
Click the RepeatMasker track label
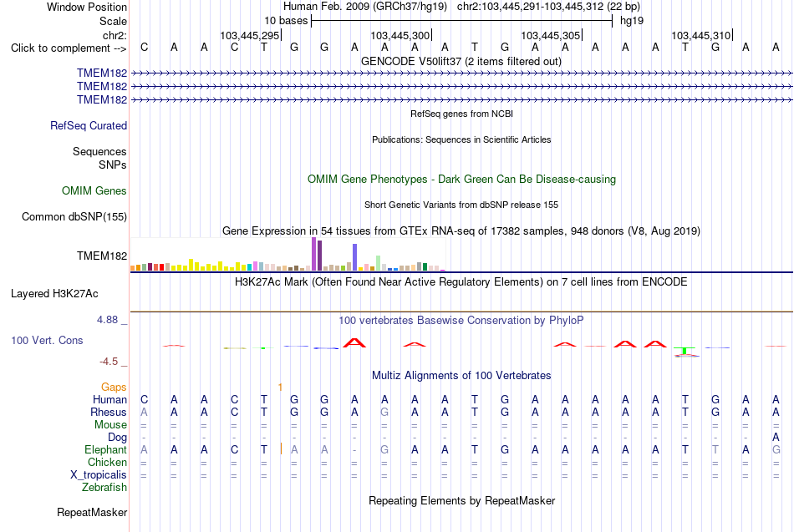click(92, 512)
